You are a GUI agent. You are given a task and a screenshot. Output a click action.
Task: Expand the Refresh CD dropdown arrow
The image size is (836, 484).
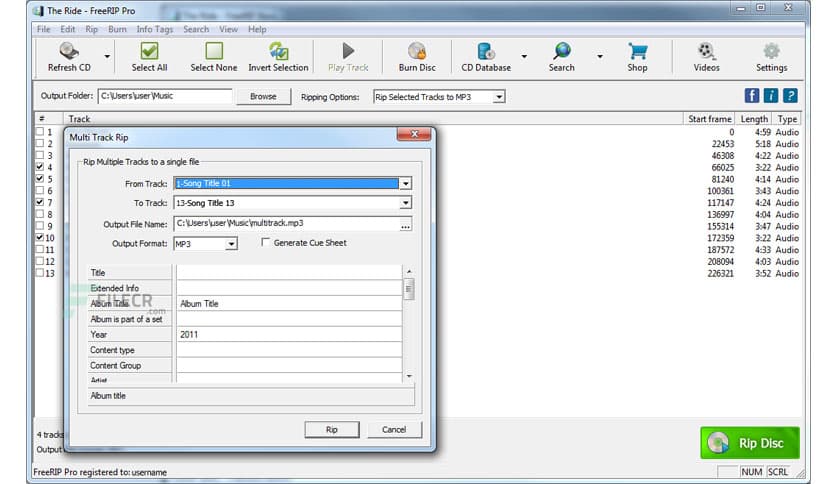tap(107, 56)
